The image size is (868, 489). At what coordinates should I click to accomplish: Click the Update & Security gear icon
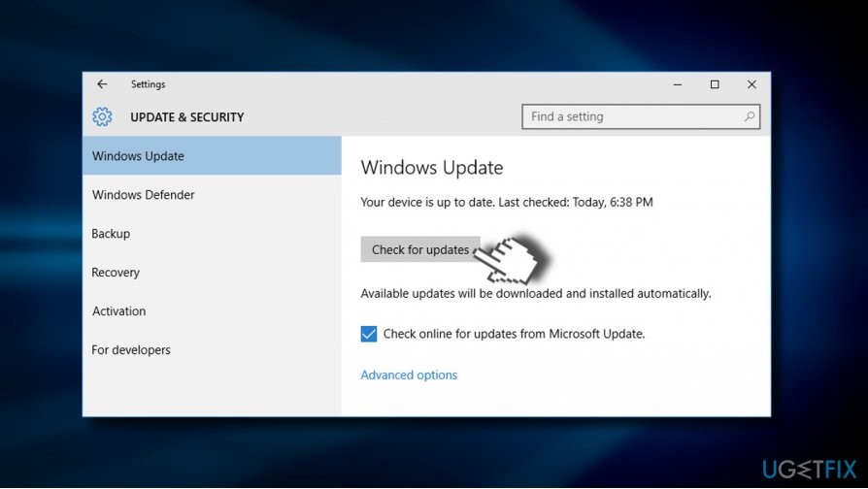[102, 116]
